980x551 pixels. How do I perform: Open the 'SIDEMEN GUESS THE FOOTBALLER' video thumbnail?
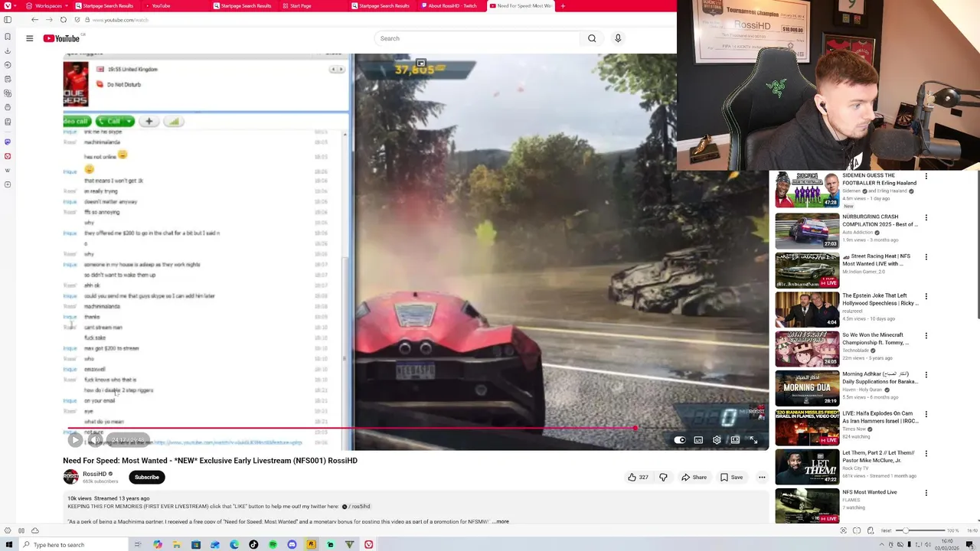coord(807,190)
